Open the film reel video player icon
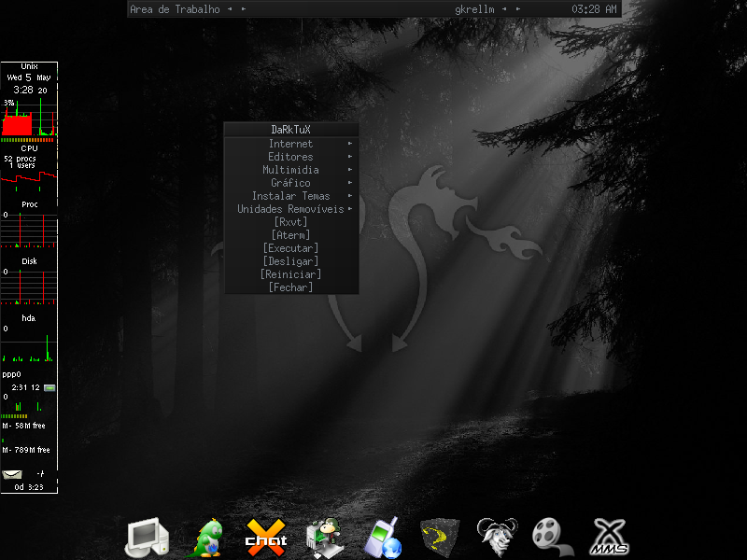This screenshot has height=560, width=747. pyautogui.click(x=553, y=538)
